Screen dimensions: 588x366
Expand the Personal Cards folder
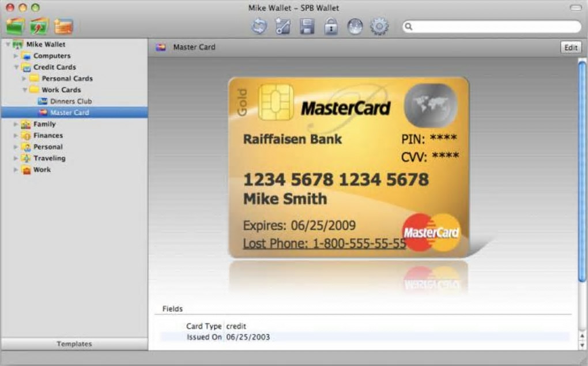(24, 78)
